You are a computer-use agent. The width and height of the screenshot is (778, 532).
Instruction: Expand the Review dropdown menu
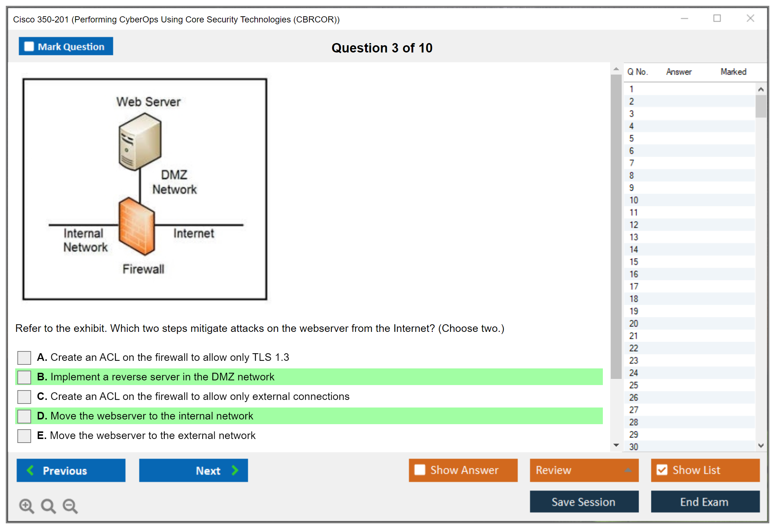[628, 470]
